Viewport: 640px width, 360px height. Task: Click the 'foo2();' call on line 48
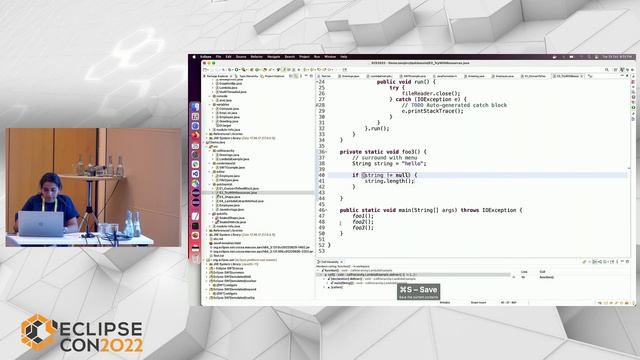(x=363, y=222)
